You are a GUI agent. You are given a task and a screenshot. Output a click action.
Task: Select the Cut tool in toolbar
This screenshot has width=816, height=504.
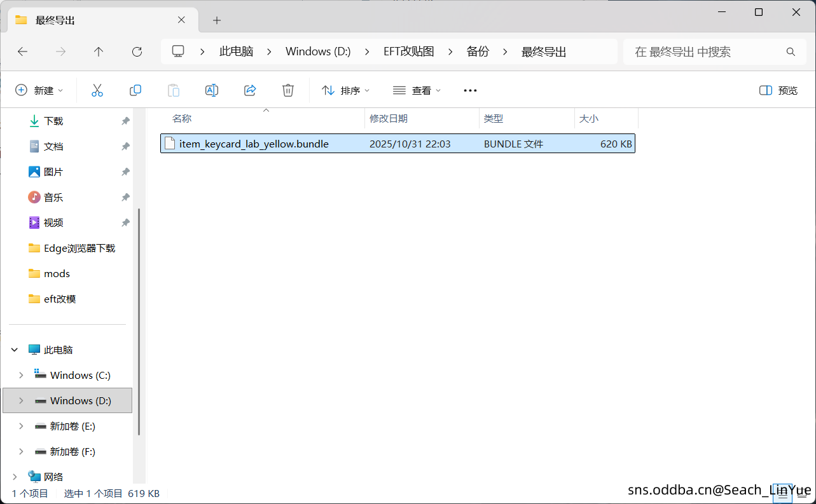tap(97, 90)
